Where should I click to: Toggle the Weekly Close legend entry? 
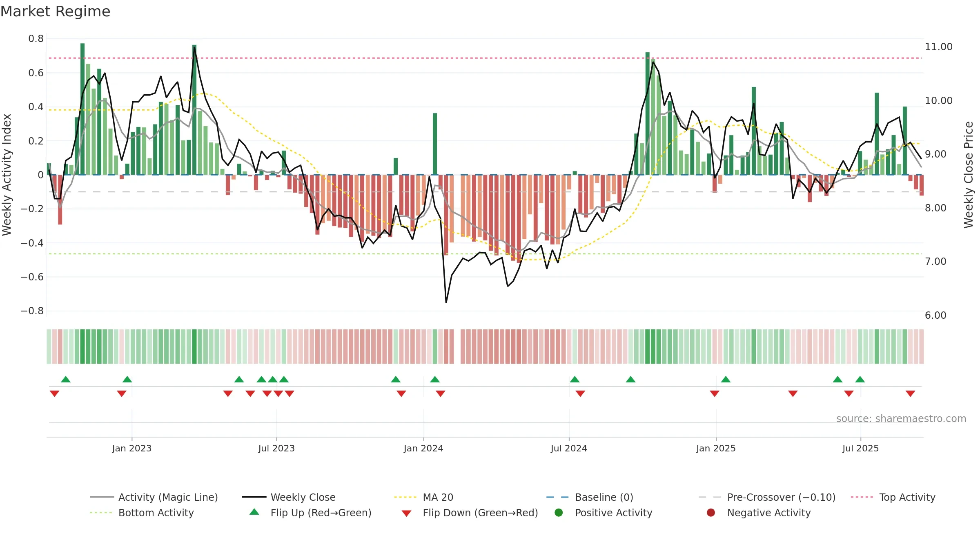[289, 497]
